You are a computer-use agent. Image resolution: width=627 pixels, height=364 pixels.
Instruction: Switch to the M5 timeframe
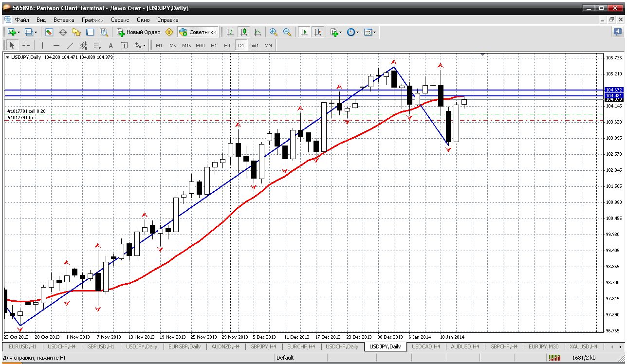pyautogui.click(x=173, y=45)
